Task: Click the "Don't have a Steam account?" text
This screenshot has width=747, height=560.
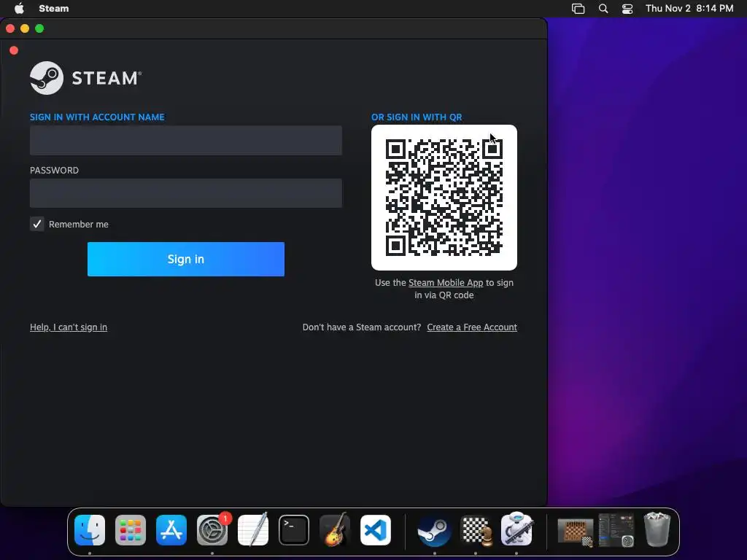Action: [362, 327]
